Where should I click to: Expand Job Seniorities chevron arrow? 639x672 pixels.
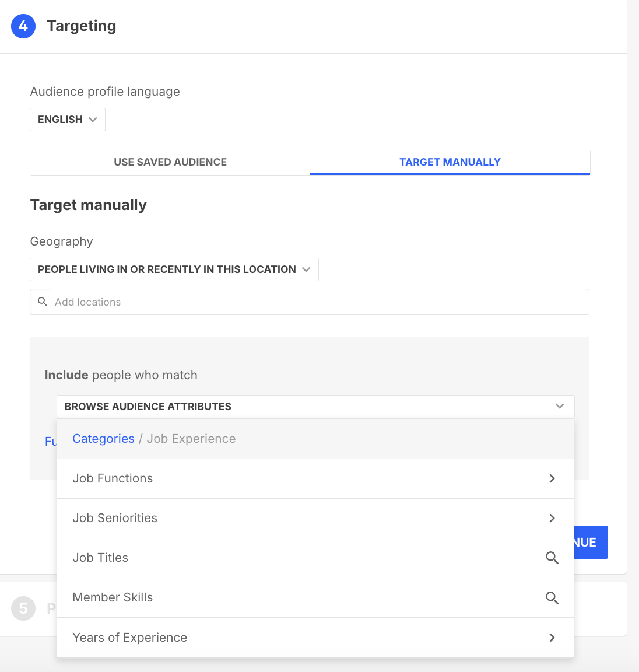pos(552,518)
